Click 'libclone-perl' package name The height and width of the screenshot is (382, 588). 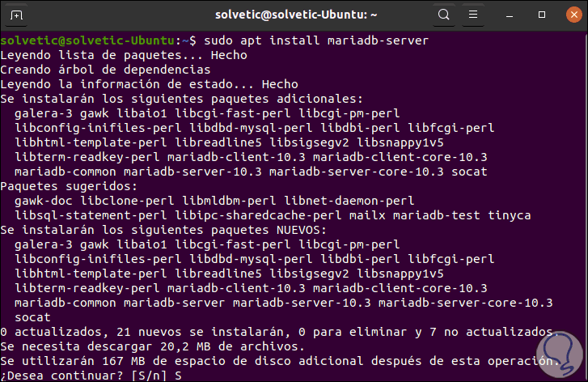pos(127,201)
